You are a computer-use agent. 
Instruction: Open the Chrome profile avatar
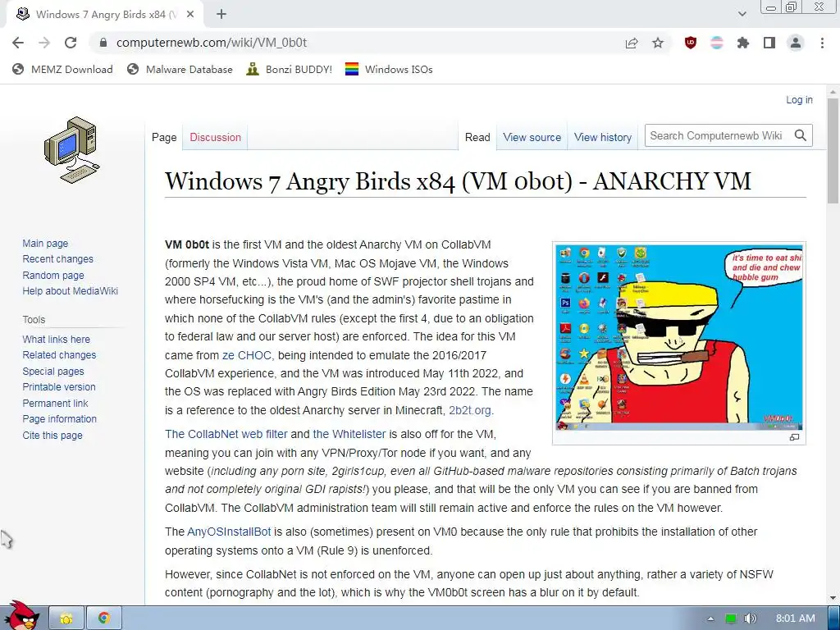coord(796,43)
